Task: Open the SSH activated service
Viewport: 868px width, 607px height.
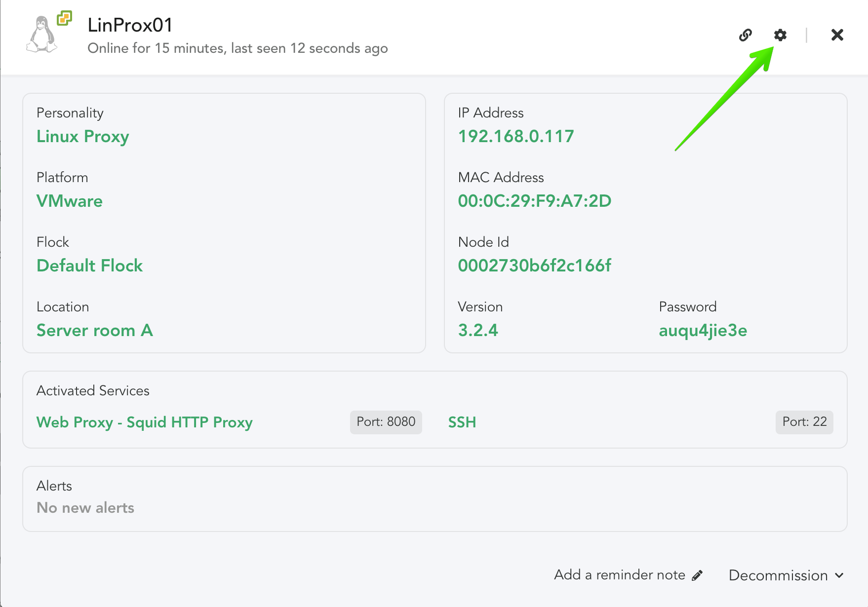Action: [462, 422]
